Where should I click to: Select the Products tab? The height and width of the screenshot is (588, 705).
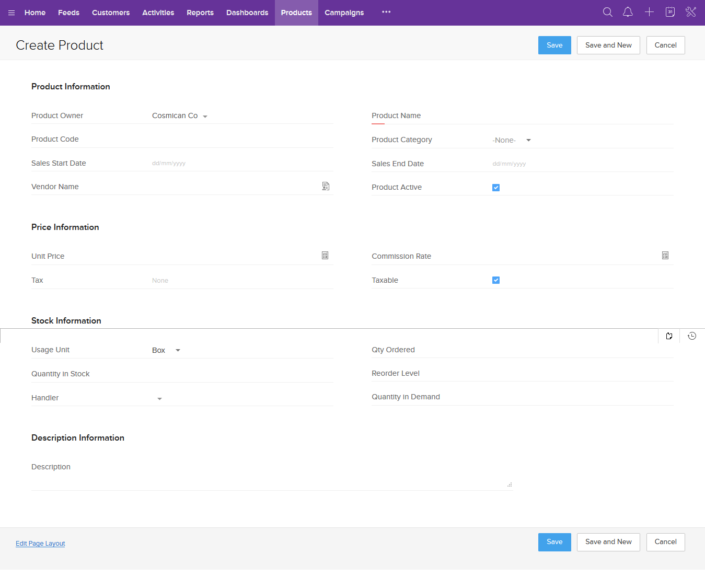tap(296, 13)
